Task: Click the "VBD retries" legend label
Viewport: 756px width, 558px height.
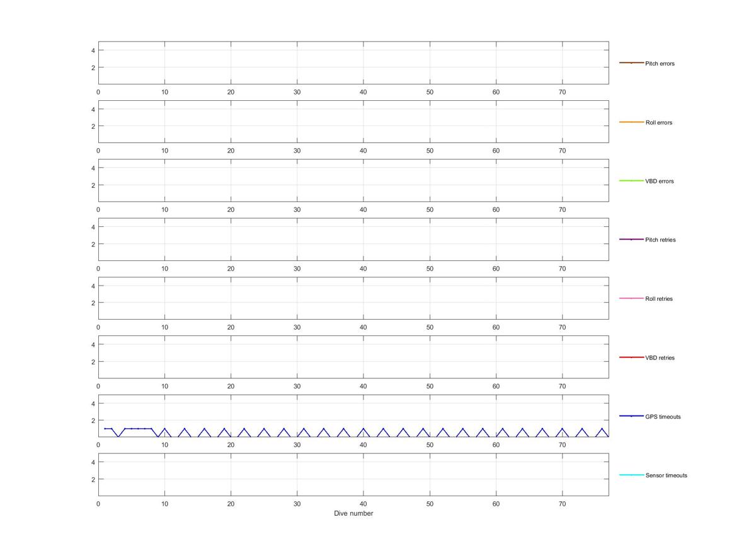Action: 660,358
